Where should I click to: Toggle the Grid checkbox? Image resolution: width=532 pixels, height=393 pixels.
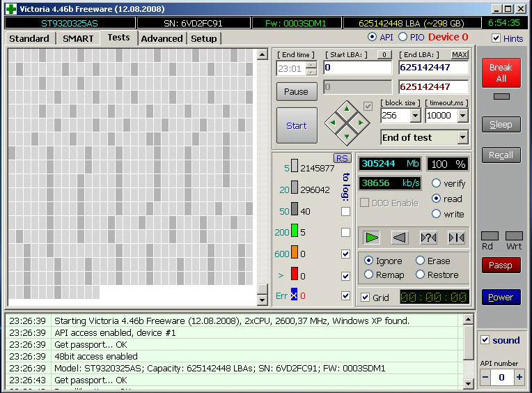tap(366, 298)
